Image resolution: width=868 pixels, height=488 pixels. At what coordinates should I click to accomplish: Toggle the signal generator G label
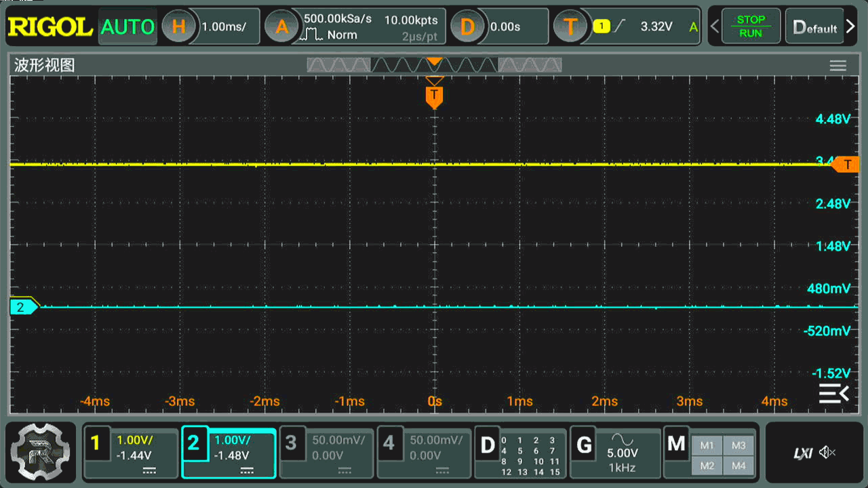tap(584, 445)
